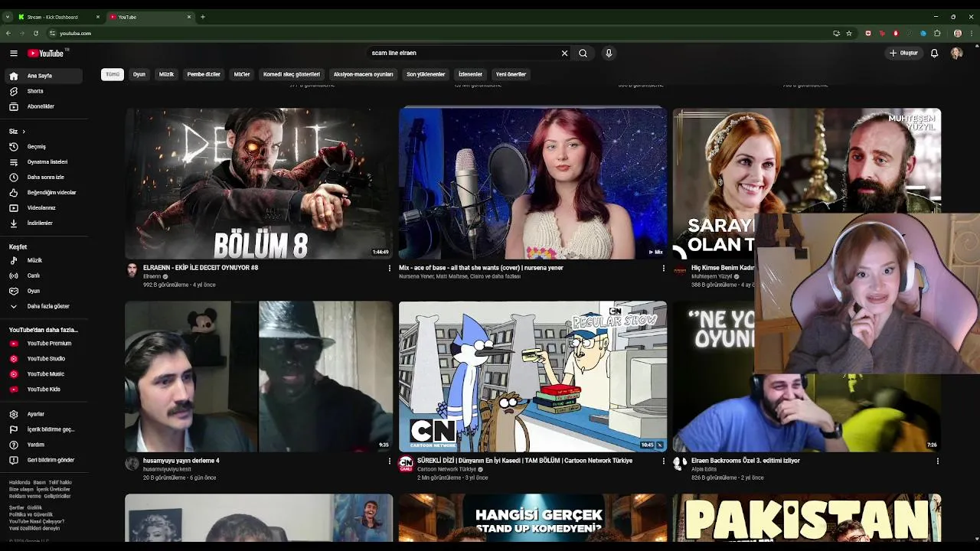Open Elraen Backrooms Özel video title

(x=746, y=461)
